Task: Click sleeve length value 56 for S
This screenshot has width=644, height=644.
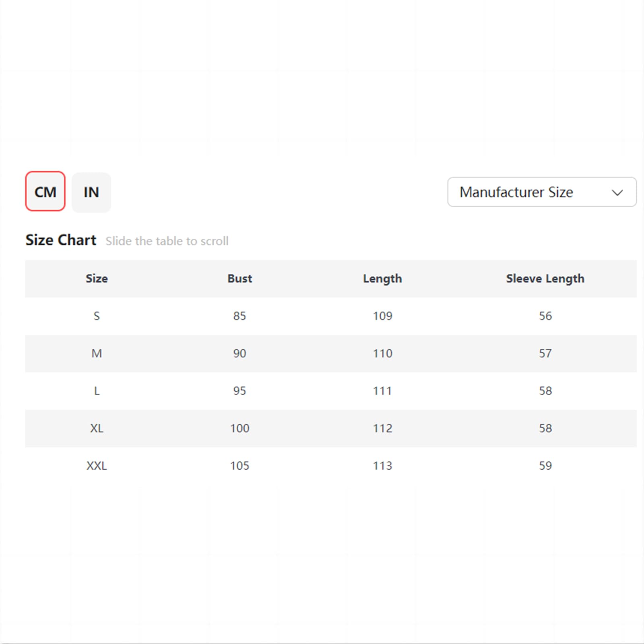Action: coord(545,316)
